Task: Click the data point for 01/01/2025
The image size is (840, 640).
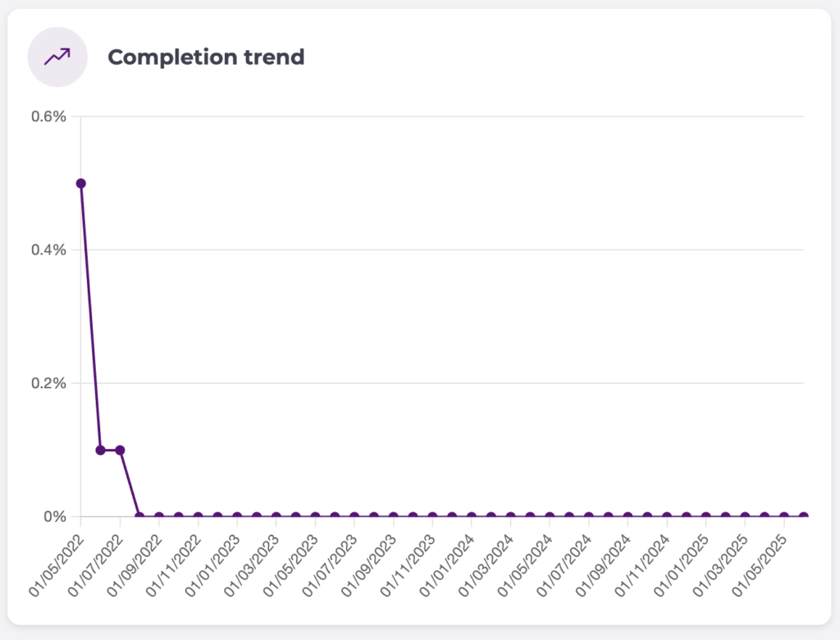Action: [x=705, y=517]
